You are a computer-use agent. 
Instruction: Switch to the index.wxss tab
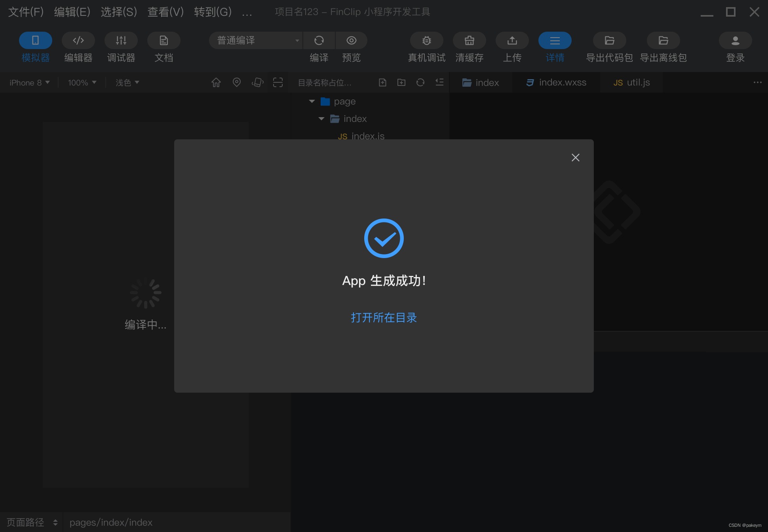click(557, 82)
